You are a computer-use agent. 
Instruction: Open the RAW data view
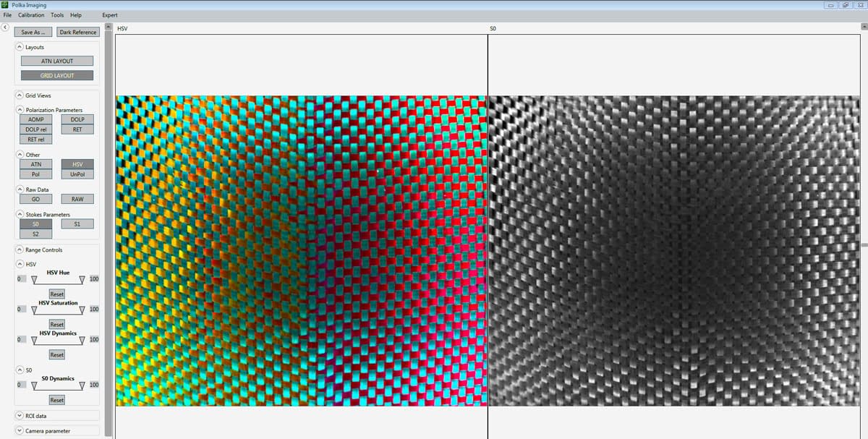[x=77, y=198]
